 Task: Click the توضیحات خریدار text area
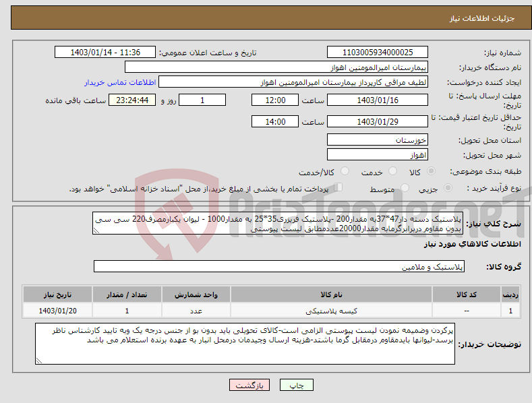(245, 344)
